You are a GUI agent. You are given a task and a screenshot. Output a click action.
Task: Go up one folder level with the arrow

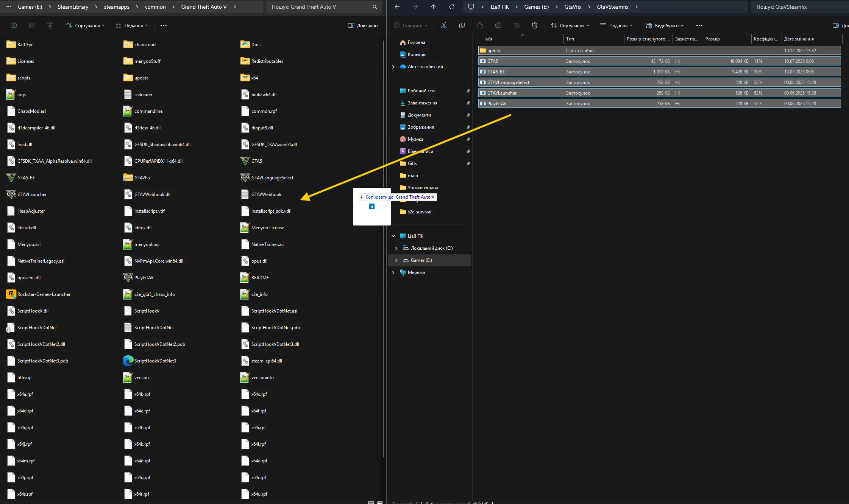(433, 7)
